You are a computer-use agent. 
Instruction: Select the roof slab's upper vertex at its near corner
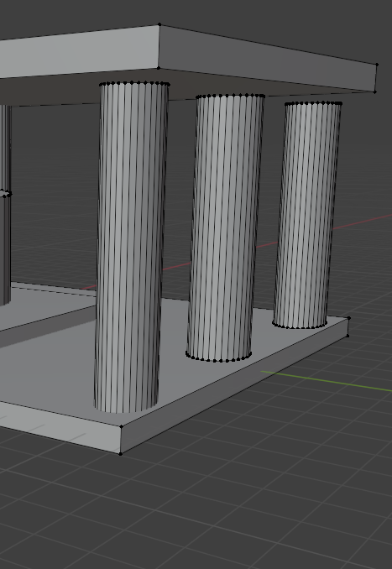tap(159, 24)
